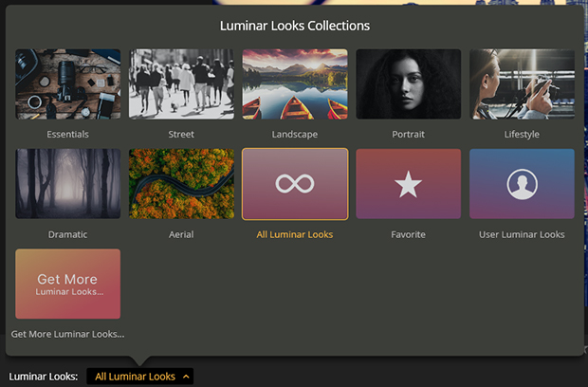Click the Get More Luminar Looks tile
Viewport: 588px width, 387px height.
tap(68, 284)
